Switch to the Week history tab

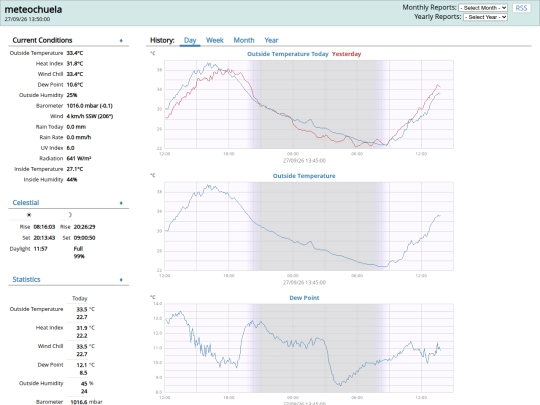[215, 40]
